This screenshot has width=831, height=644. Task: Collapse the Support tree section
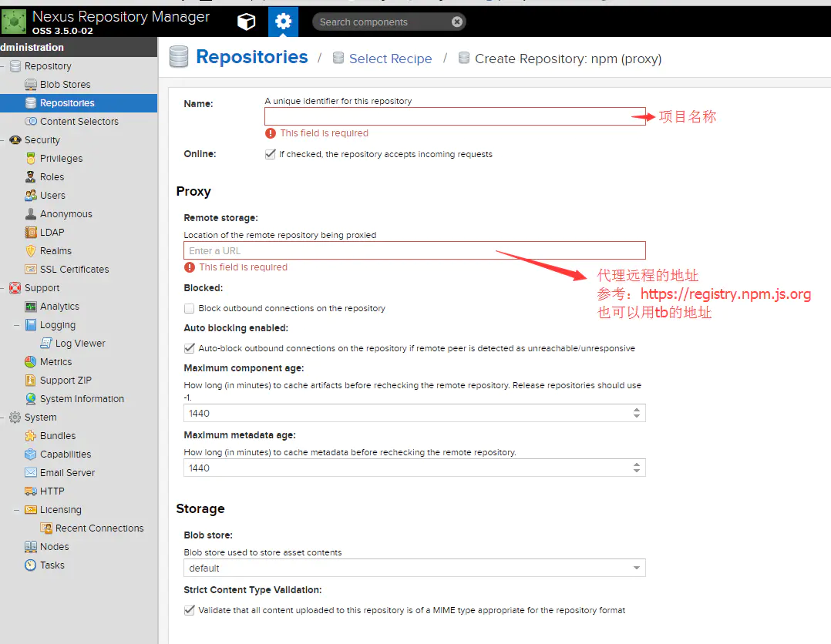click(x=2, y=288)
